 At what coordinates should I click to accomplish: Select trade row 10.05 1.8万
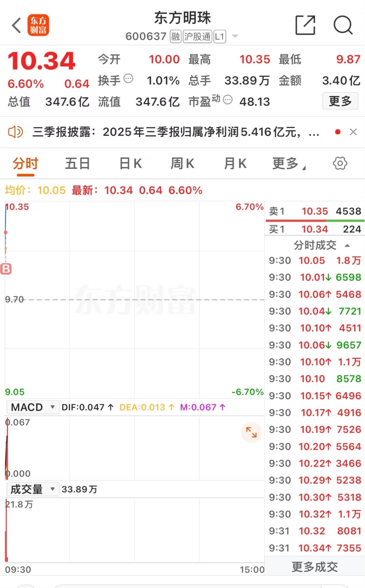coord(315,260)
